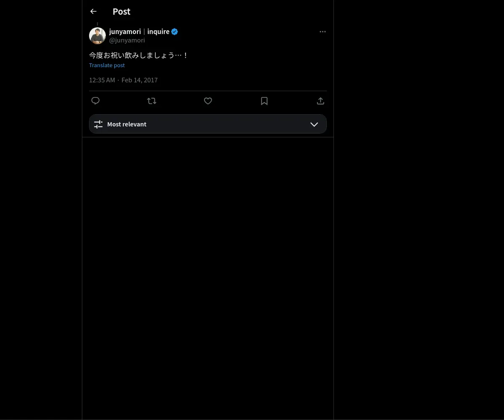Image resolution: width=504 pixels, height=420 pixels.
Task: Click the filter sliders icon beside Most relevant
Action: click(x=98, y=124)
